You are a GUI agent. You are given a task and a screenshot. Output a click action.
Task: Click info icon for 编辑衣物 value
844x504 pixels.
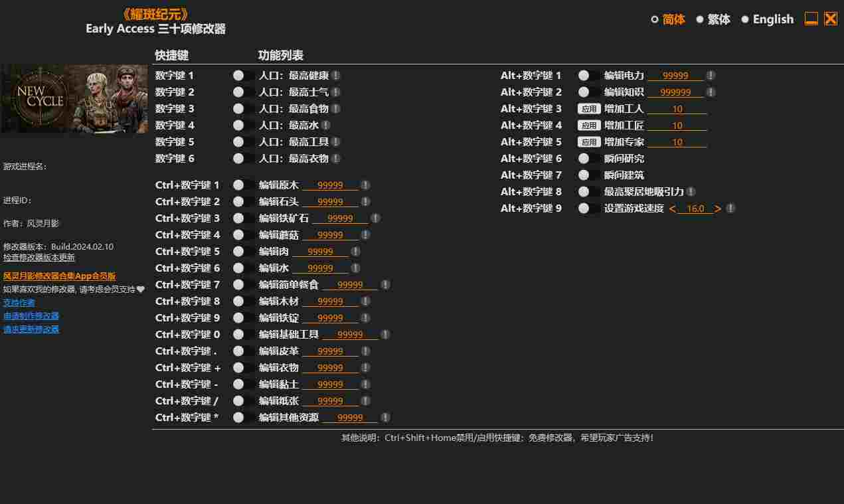[x=365, y=368]
